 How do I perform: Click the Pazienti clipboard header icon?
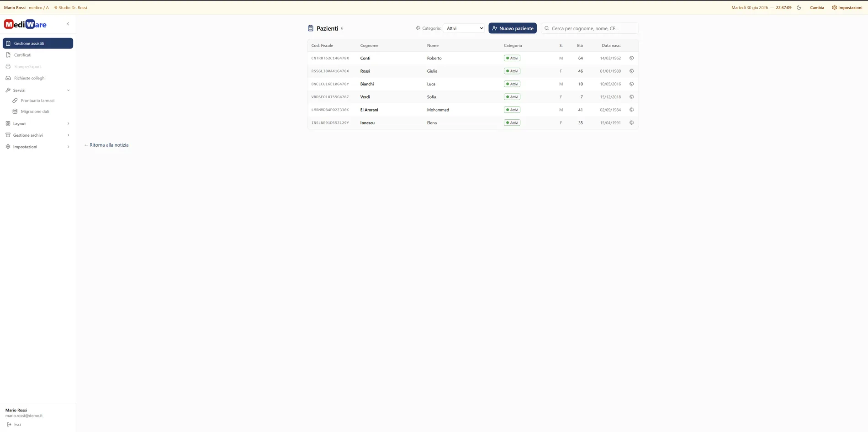click(x=311, y=28)
